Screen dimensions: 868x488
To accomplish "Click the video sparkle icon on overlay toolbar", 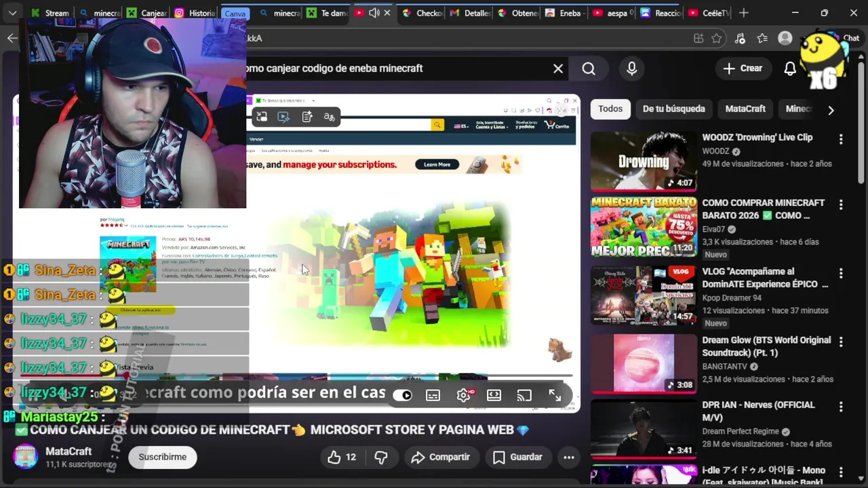I will [283, 117].
